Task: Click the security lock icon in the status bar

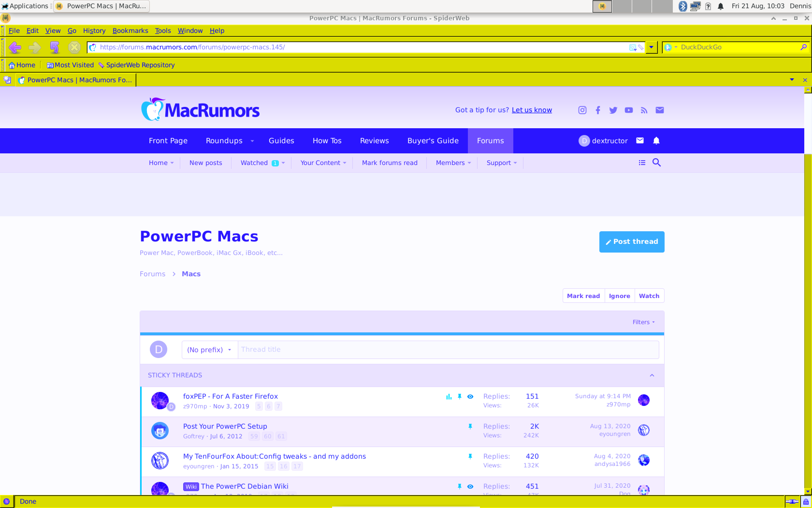Action: click(x=806, y=502)
